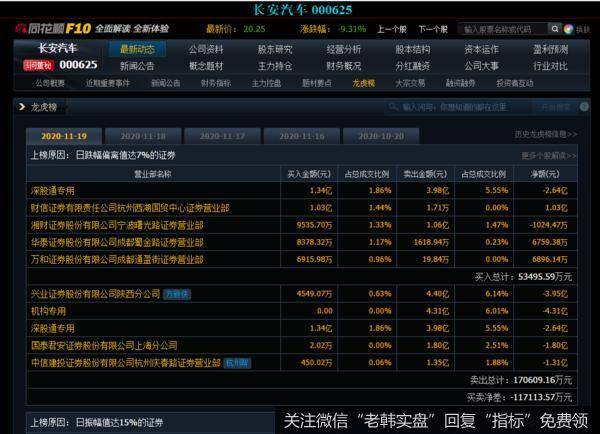The height and width of the screenshot is (434, 600).
Task: Click the 卖出金额(元) column header
Action: click(x=425, y=174)
